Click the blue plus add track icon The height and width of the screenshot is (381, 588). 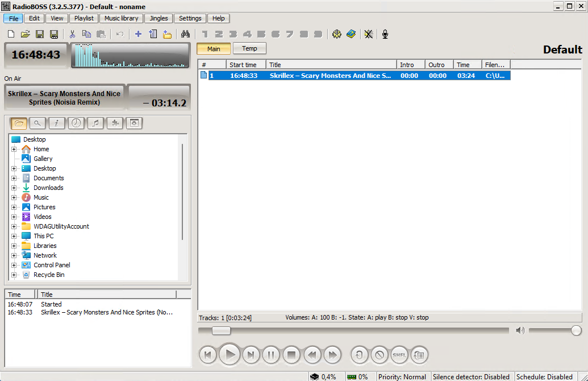138,34
